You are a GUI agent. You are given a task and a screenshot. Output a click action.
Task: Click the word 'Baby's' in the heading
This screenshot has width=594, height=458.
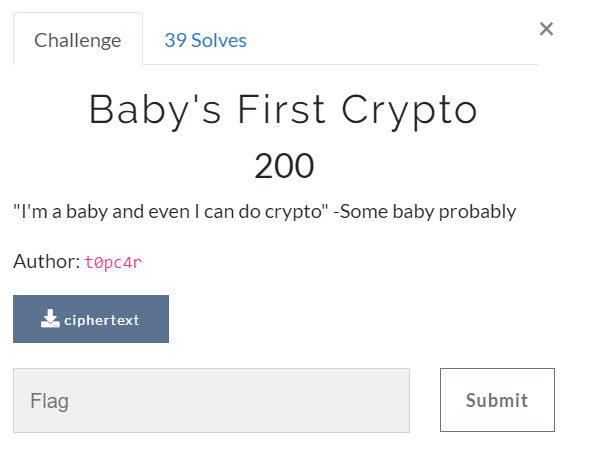(155, 110)
